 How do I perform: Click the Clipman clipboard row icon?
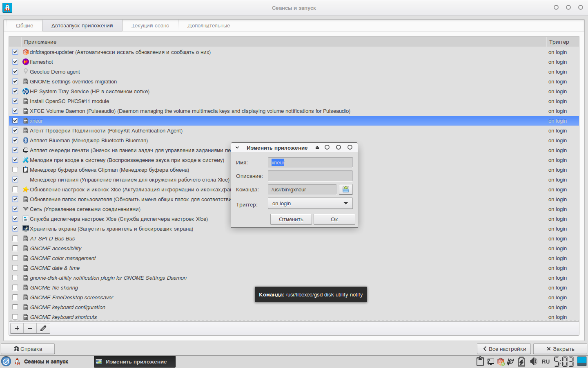coord(26,170)
